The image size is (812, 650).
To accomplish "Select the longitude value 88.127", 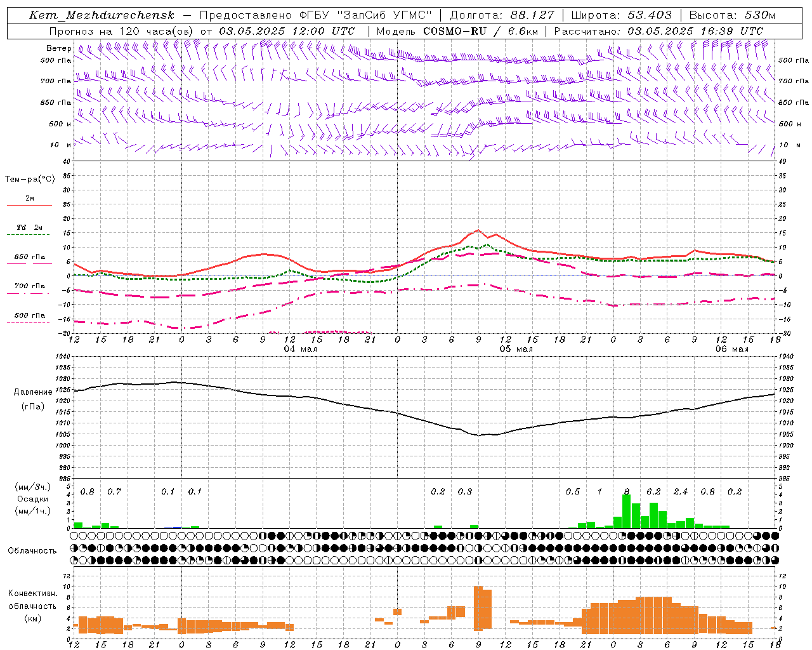I will 532,15.
